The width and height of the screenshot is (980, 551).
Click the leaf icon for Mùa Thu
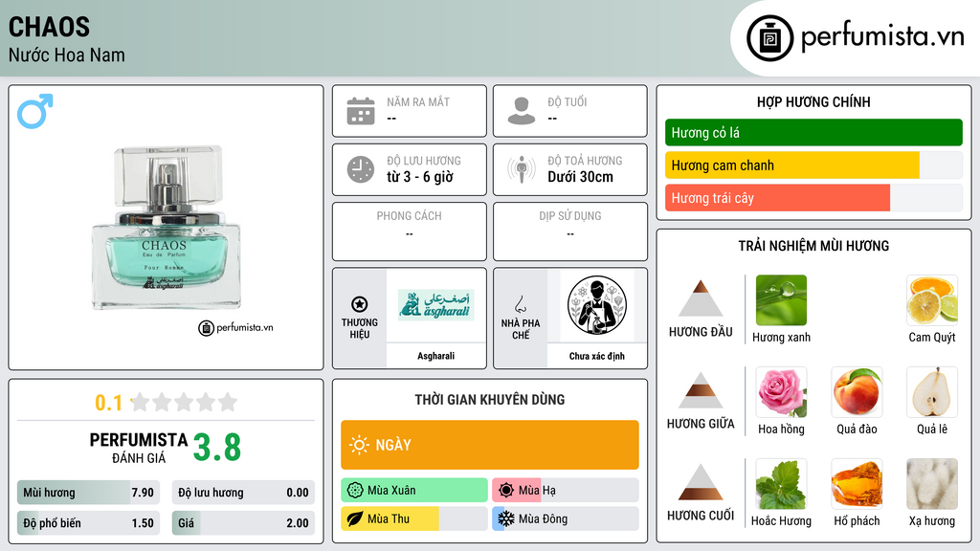[x=355, y=518]
